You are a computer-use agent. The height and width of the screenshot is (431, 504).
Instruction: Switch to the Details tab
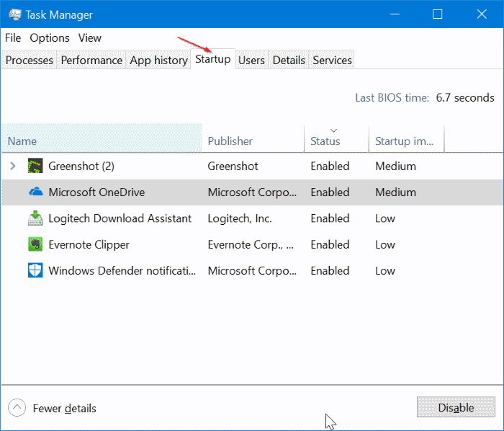coord(289,60)
